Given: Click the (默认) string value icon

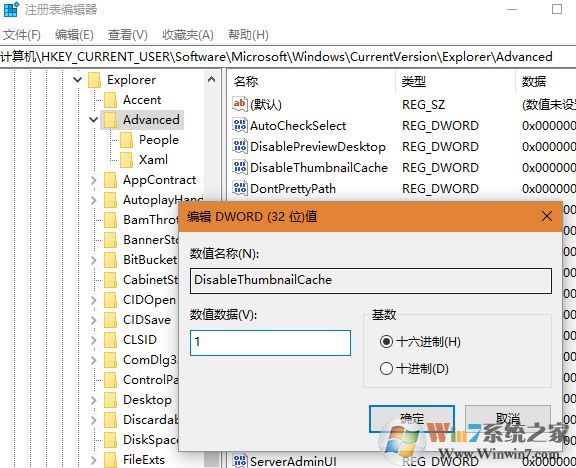Looking at the screenshot, I should click(x=240, y=104).
